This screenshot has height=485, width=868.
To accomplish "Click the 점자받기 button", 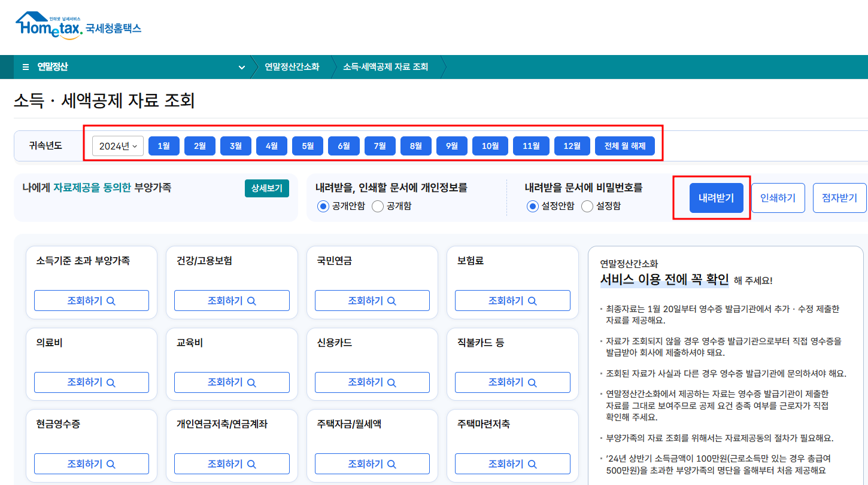I will point(839,198).
